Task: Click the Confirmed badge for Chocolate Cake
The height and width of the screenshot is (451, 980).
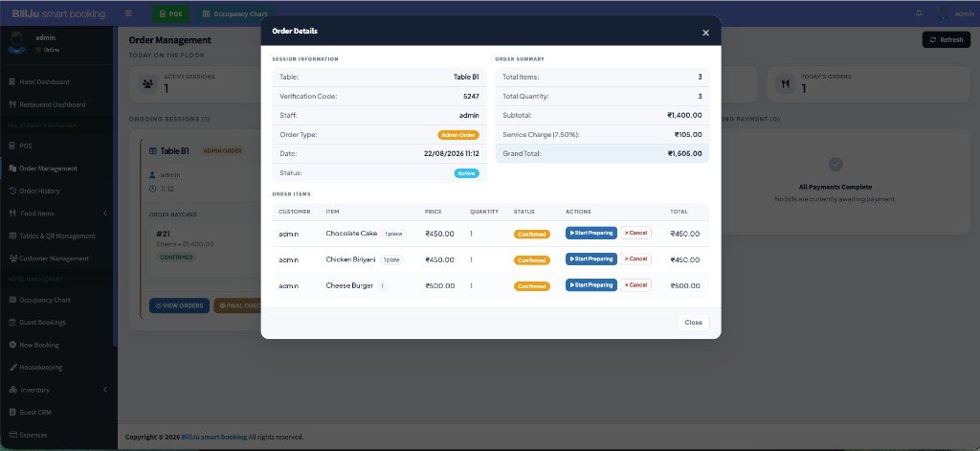Action: click(532, 234)
